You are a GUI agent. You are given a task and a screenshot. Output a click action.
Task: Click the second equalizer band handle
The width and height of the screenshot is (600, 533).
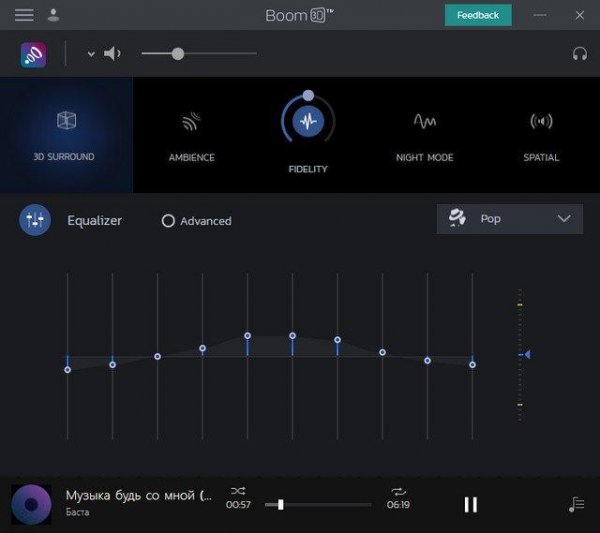112,365
